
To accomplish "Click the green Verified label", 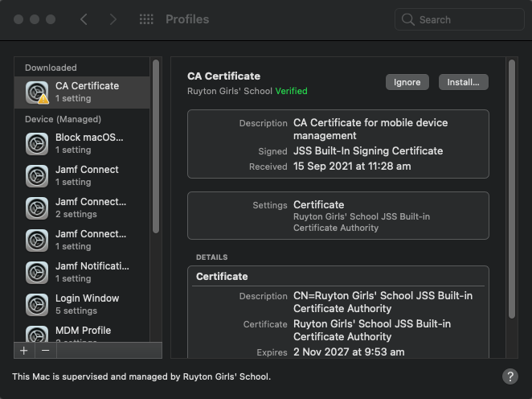I will click(x=291, y=91).
